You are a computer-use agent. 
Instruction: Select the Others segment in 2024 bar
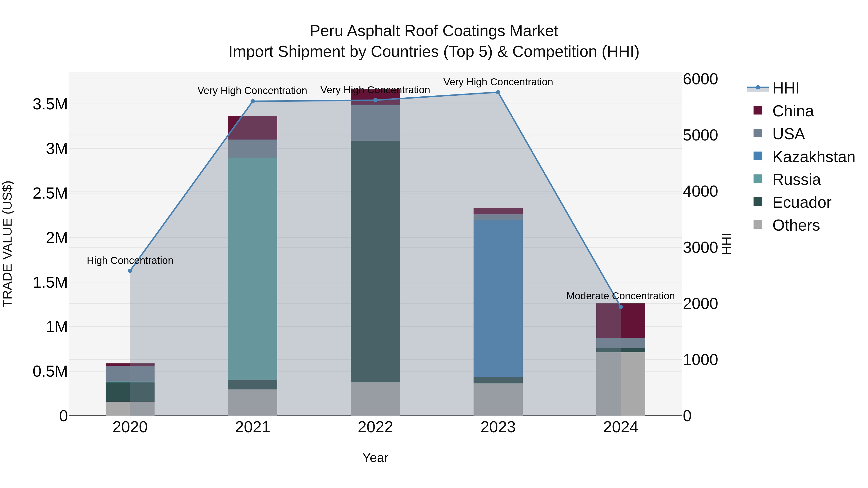621,384
